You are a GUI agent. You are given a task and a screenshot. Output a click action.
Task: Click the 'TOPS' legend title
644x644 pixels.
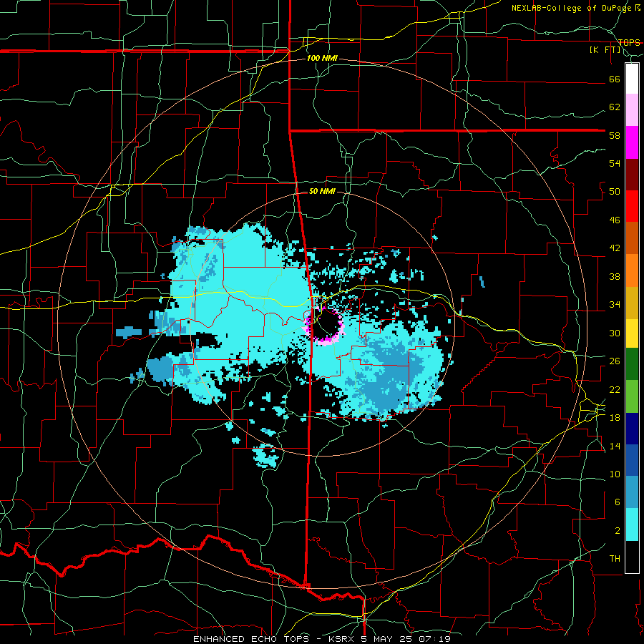[x=629, y=42]
